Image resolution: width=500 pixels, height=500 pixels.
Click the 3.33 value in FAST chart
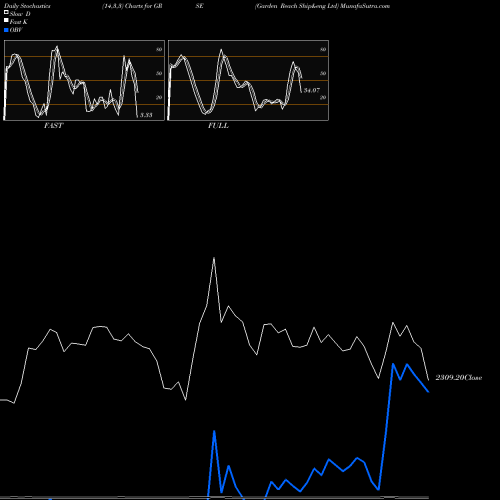pyautogui.click(x=146, y=115)
